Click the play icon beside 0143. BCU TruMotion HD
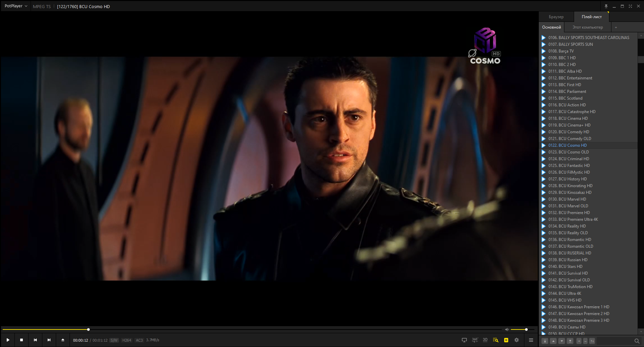Image resolution: width=644 pixels, height=347 pixels. coord(544,287)
